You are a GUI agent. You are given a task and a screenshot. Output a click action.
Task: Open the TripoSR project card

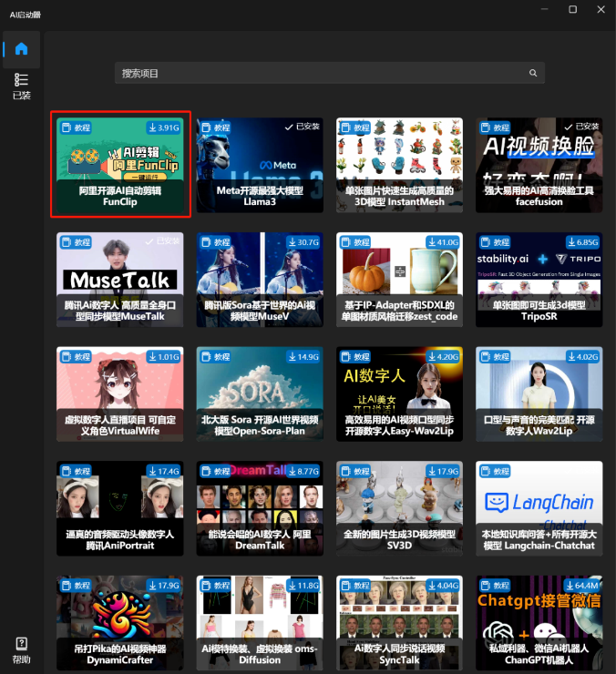click(539, 280)
